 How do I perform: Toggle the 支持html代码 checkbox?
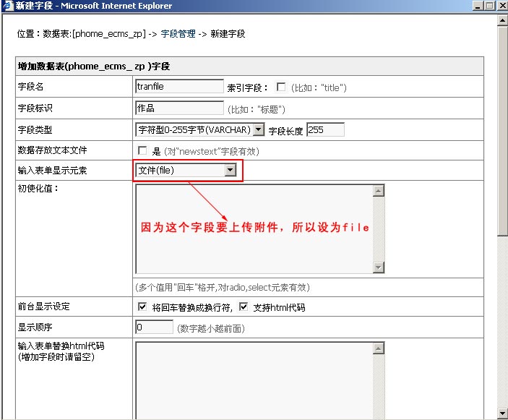click(244, 307)
